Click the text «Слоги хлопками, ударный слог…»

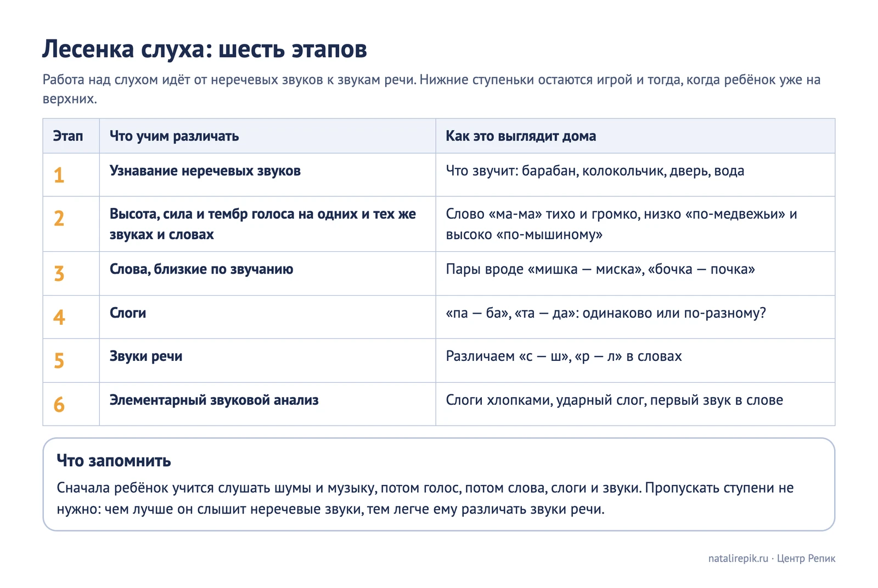point(614,400)
